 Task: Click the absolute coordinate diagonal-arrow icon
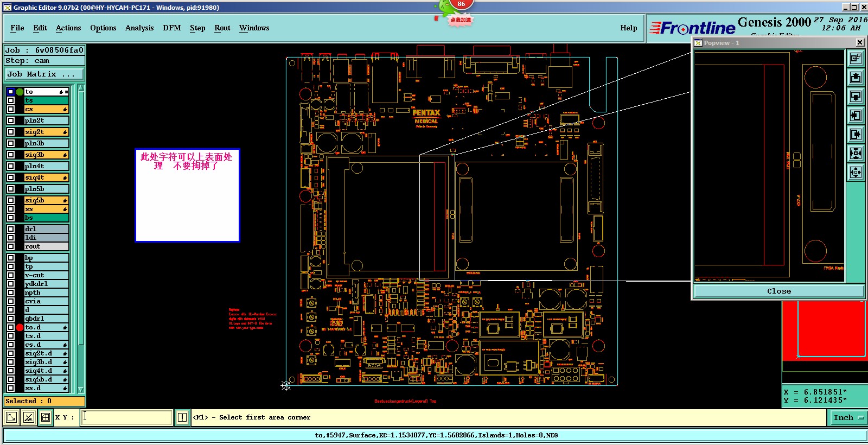pyautogui.click(x=11, y=417)
